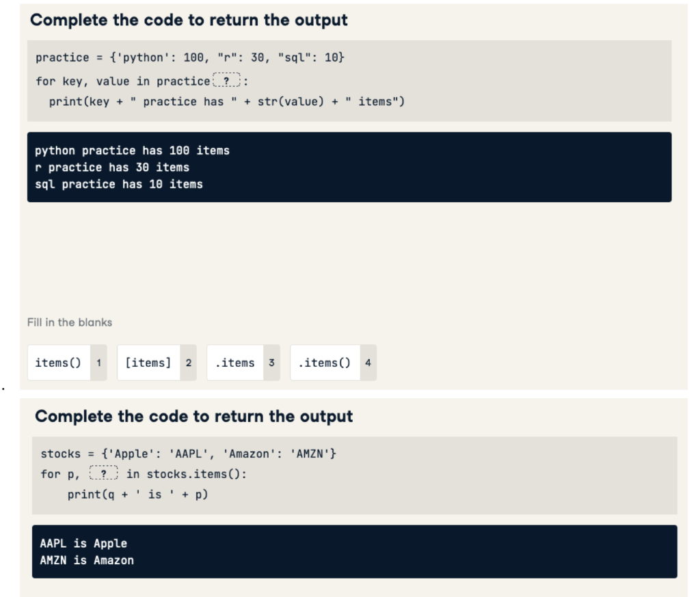This screenshot has height=597, width=700.
Task: Choose the ".items" answer tile
Action: pyautogui.click(x=235, y=363)
